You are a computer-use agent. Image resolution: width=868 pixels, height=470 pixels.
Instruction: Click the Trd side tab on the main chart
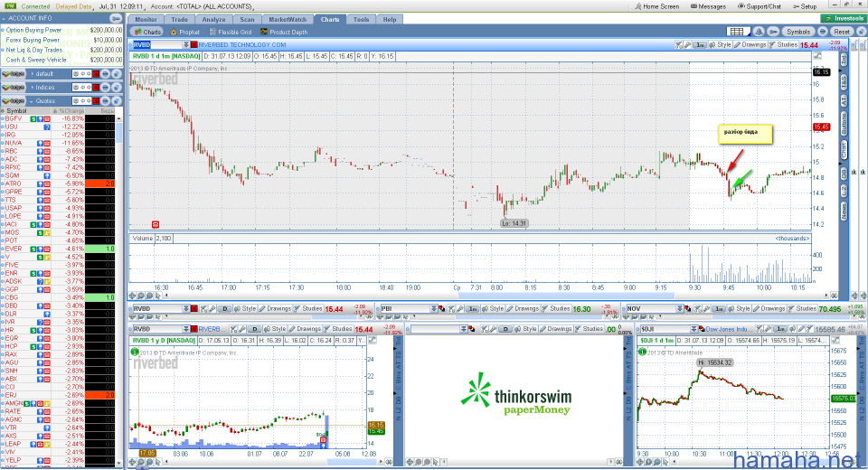(x=844, y=61)
